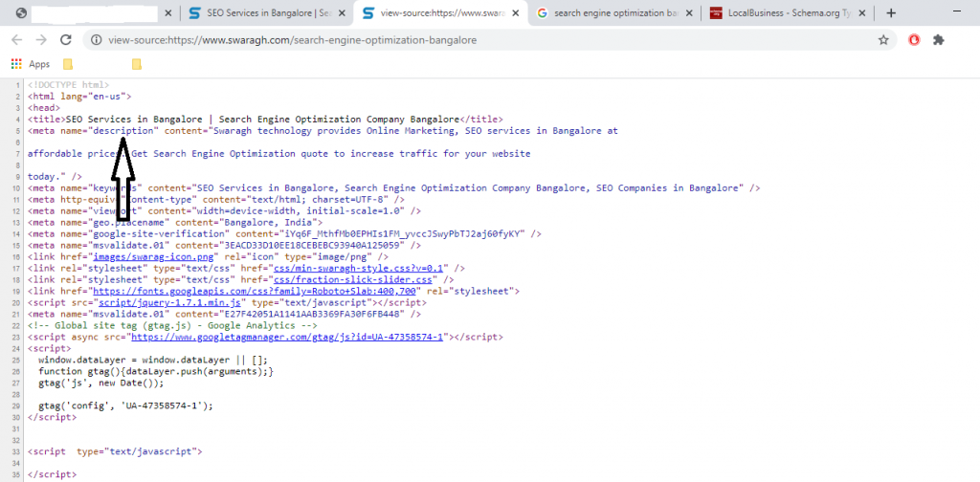Screen dimensions: 980x482
Task: Minimize the browser window
Action: tap(957, 11)
